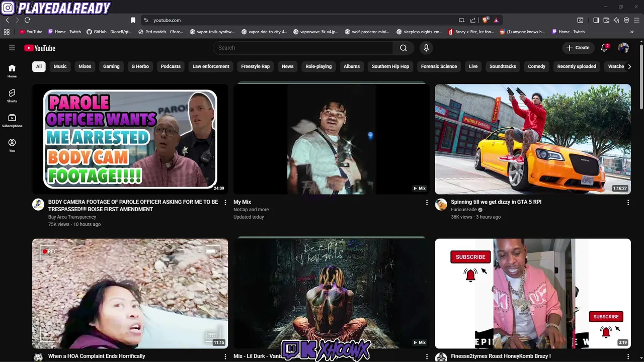Go forward with the browser arrow
Screen dimensions: 644x362
pyautogui.click(x=17, y=20)
